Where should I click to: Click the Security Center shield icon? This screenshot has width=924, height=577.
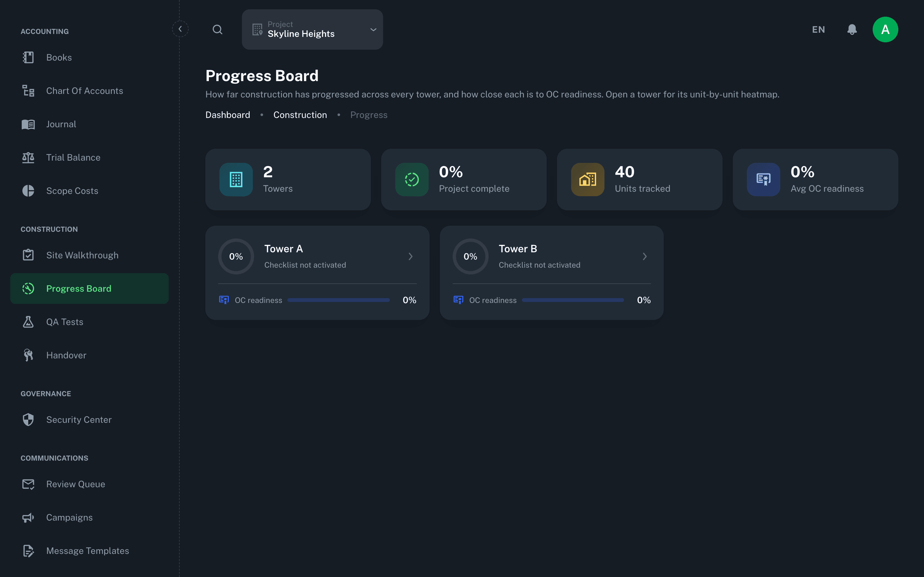point(28,420)
